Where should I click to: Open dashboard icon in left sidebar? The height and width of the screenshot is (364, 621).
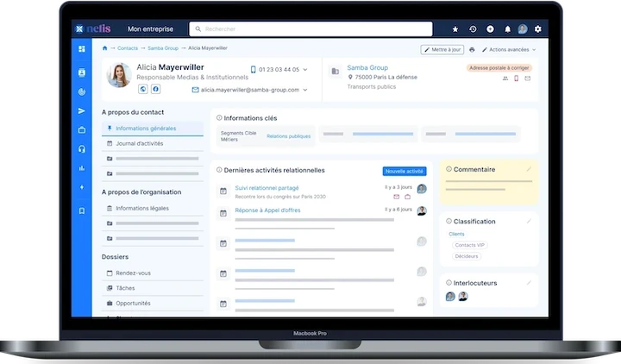point(82,48)
